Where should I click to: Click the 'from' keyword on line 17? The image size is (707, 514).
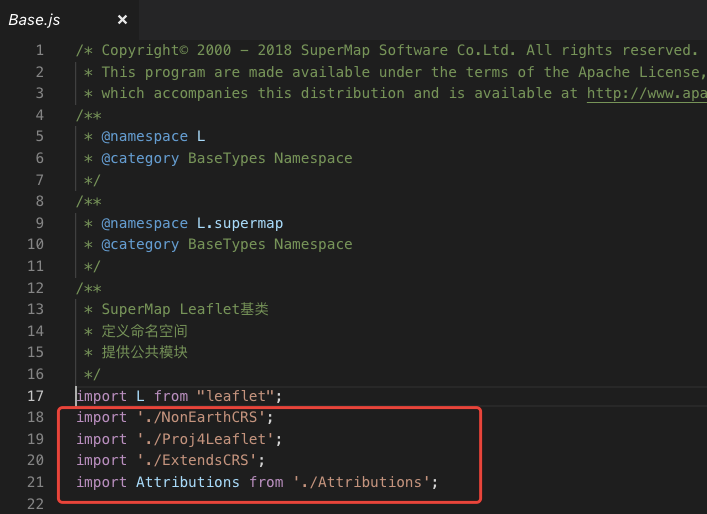click(171, 396)
